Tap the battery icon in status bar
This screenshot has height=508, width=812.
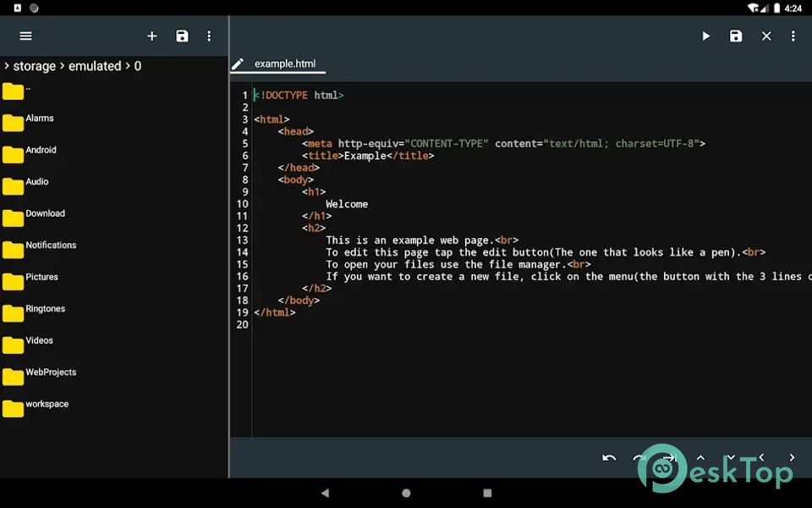click(776, 8)
